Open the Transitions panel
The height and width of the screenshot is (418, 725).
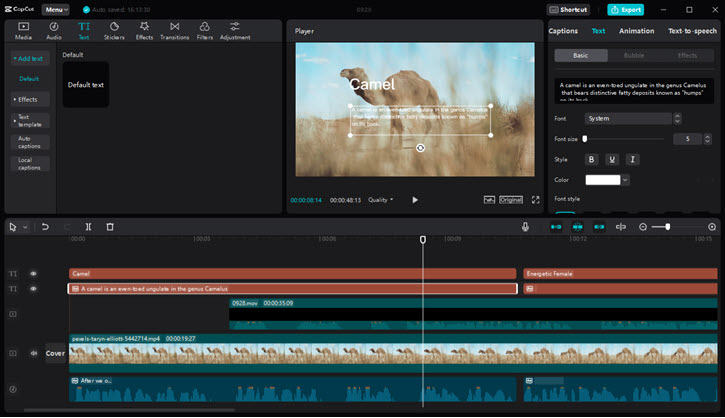pyautogui.click(x=174, y=31)
